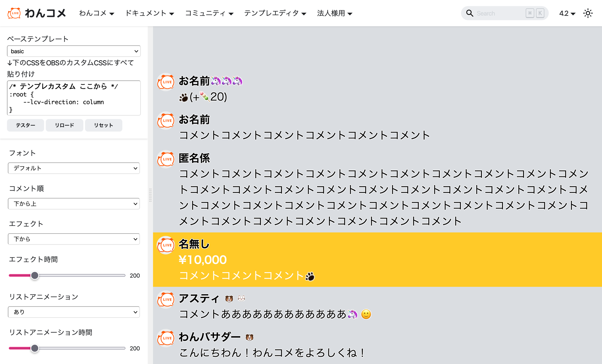This screenshot has height=364, width=602.
Task: Click LIVE avatar beside わんバサダー
Action: coord(166,338)
